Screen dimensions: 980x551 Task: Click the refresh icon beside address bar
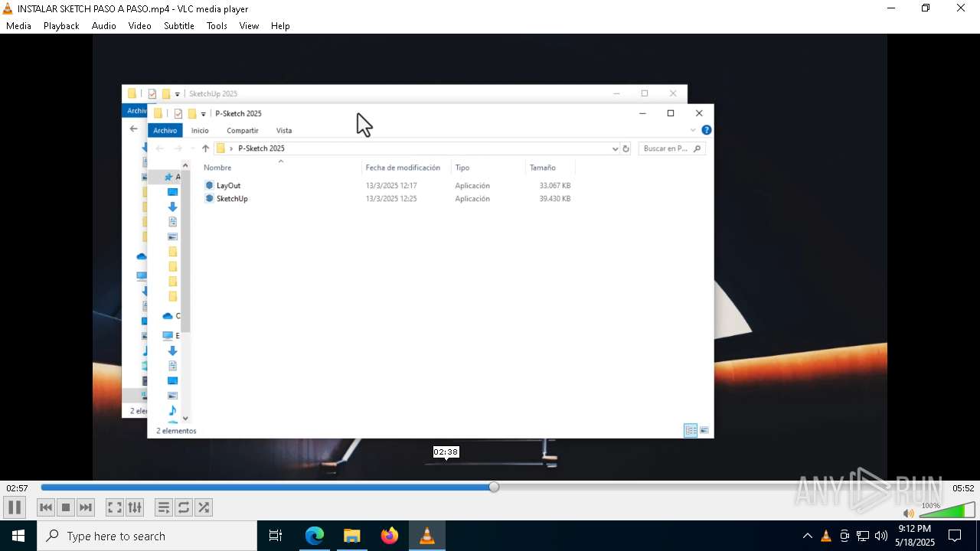626,148
